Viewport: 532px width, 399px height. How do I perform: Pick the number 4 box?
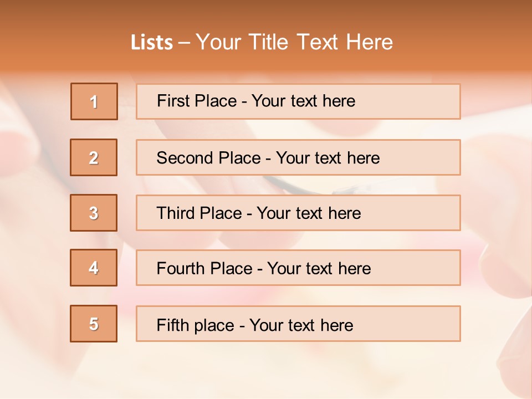94,268
